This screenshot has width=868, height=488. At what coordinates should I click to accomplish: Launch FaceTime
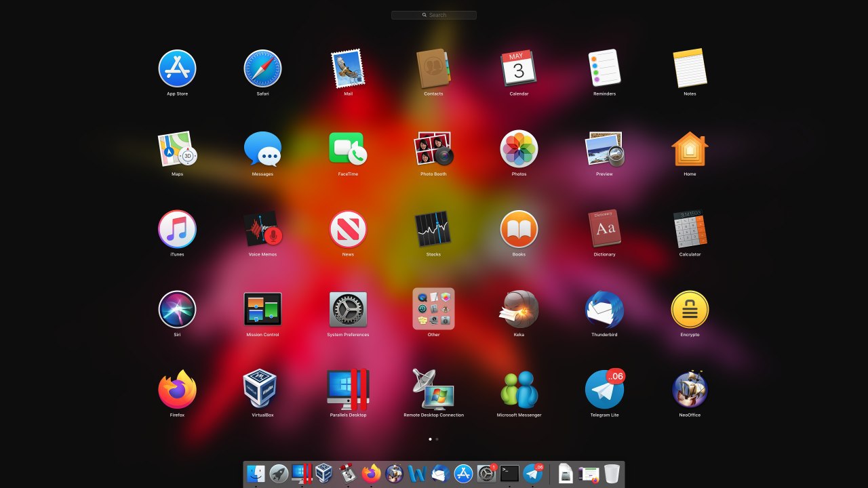coord(348,148)
